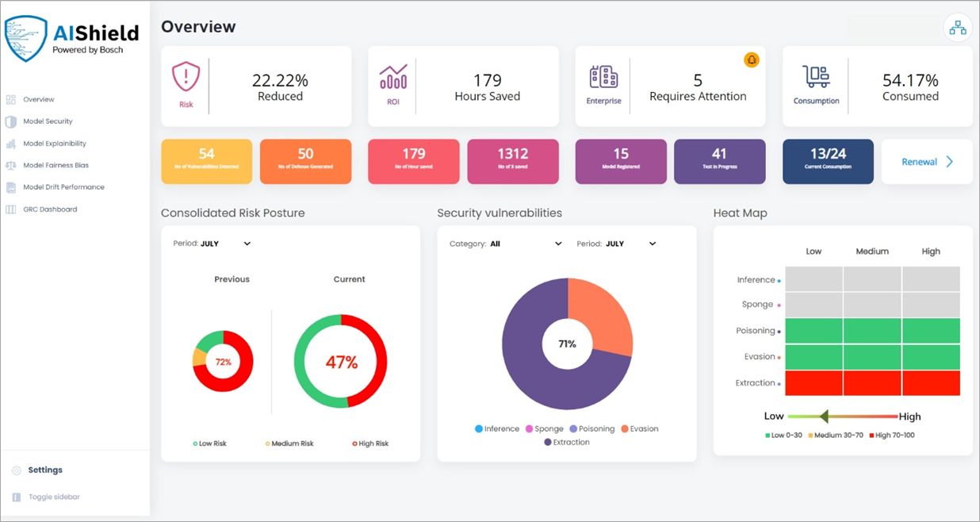Click the Renewal button
Screen dimensions: 980x522
coord(926,161)
